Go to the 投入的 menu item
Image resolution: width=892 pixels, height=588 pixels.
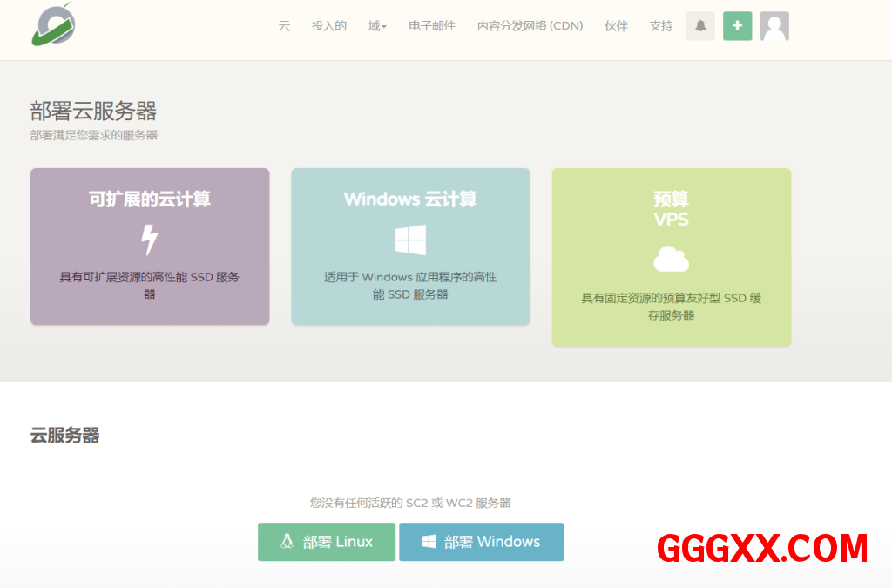329,26
